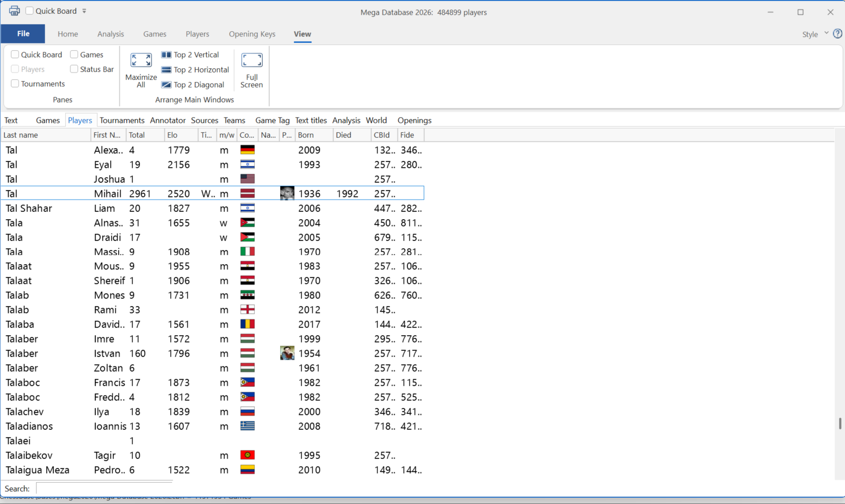Select the Tournaments list tab
Image resolution: width=845 pixels, height=504 pixels.
[122, 120]
